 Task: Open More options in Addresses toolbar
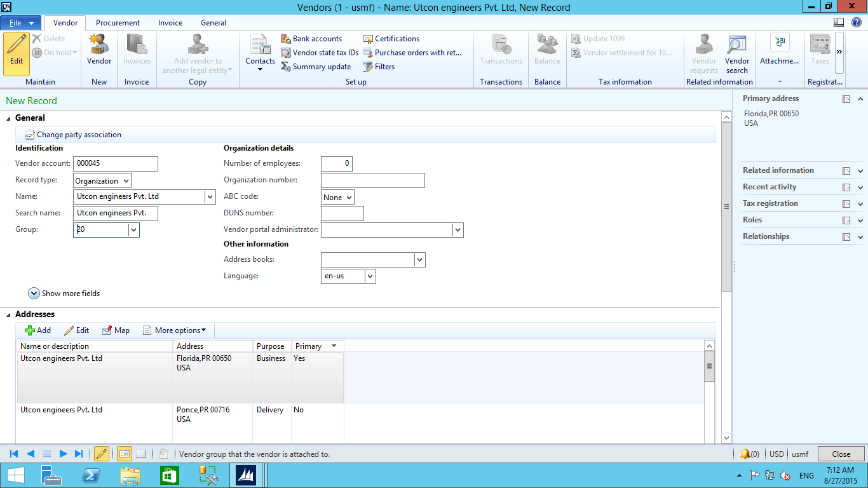(174, 330)
